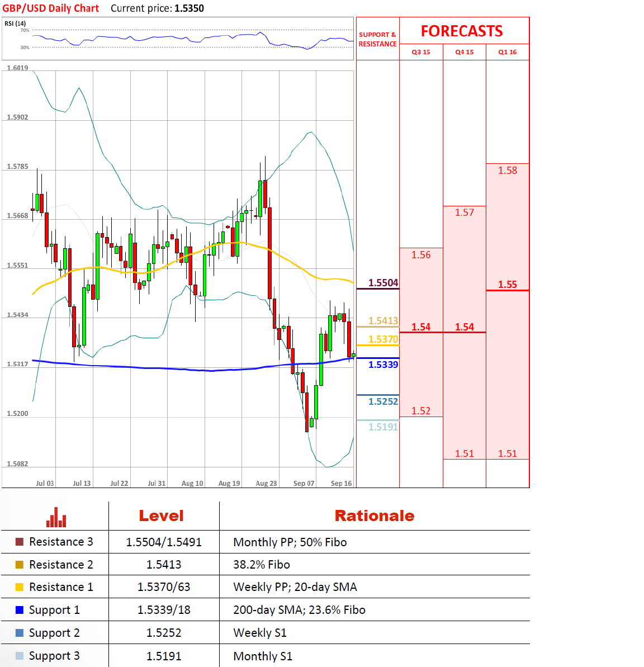The width and height of the screenshot is (644, 667).
Task: Click the Q3 15 high forecast 1.56
Action: [421, 255]
